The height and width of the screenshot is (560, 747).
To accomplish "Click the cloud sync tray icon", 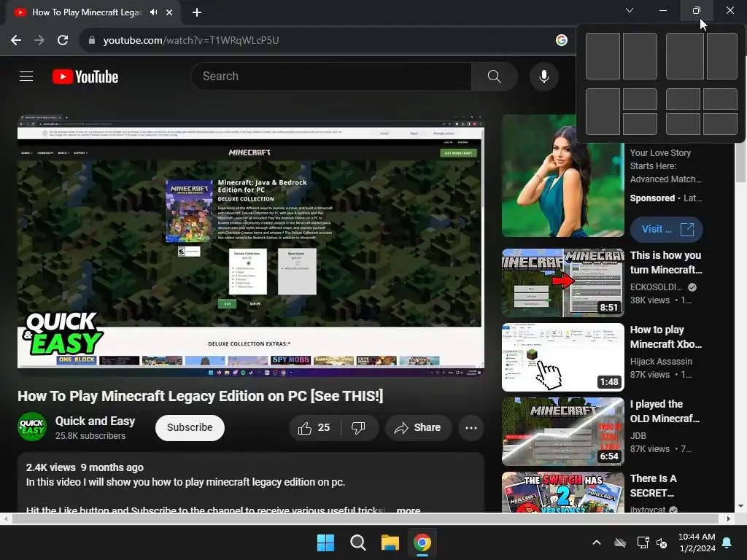I will [620, 542].
